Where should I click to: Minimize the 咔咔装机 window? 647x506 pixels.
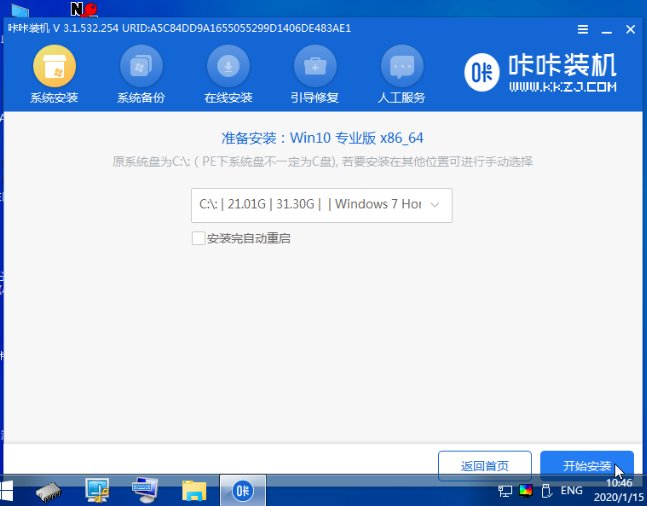coord(604,29)
